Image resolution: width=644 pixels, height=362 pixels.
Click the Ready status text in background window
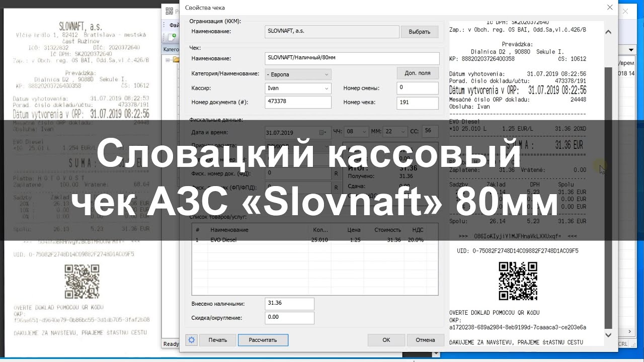[x=171, y=344]
